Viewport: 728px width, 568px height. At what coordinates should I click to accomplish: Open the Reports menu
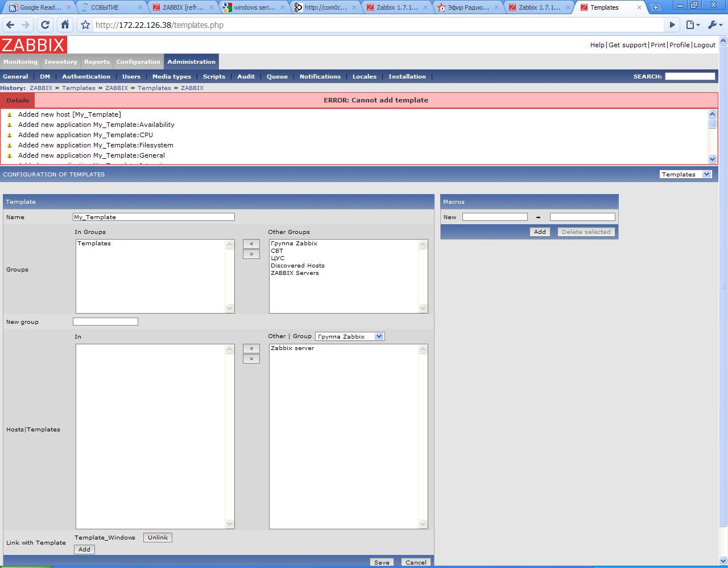coord(97,62)
